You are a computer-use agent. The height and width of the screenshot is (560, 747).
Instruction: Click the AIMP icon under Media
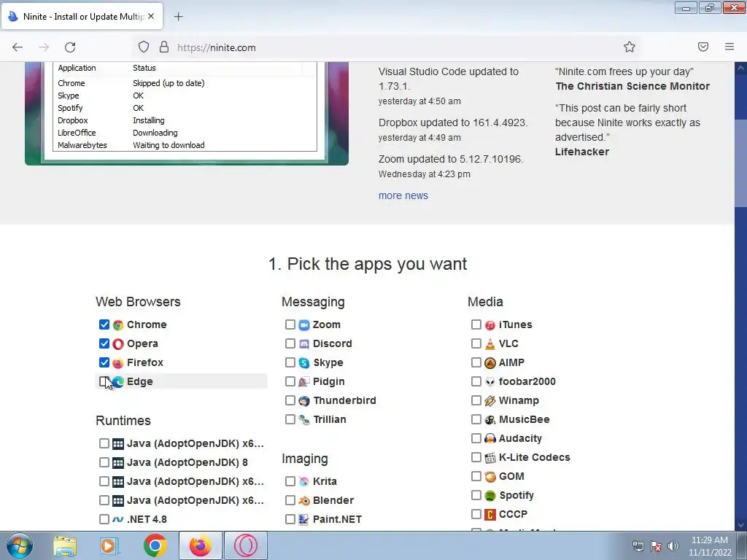pyautogui.click(x=489, y=363)
